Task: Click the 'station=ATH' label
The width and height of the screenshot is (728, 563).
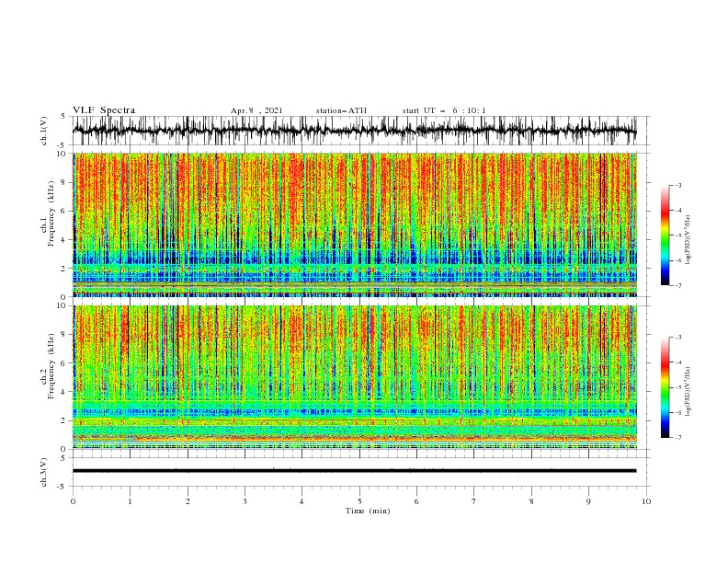Action: pos(341,110)
